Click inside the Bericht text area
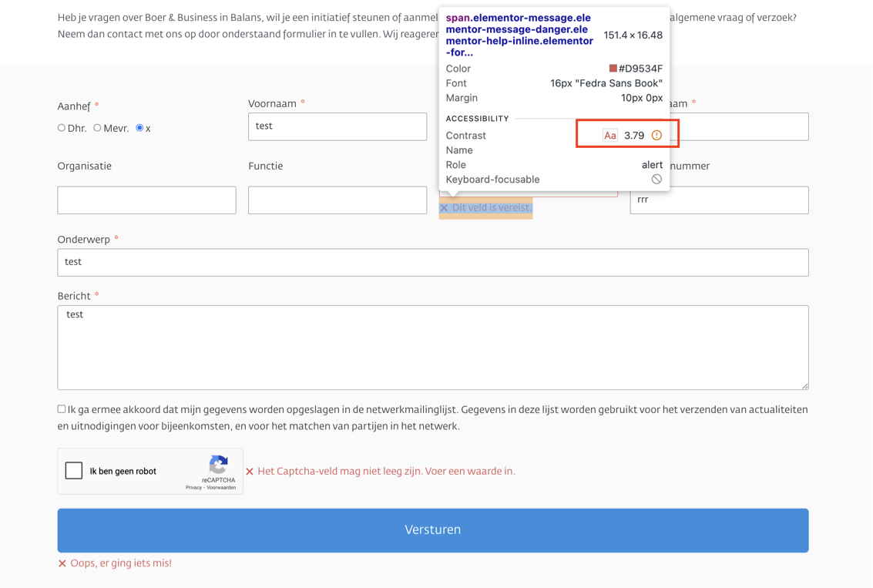This screenshot has height=588, width=873. click(x=432, y=347)
